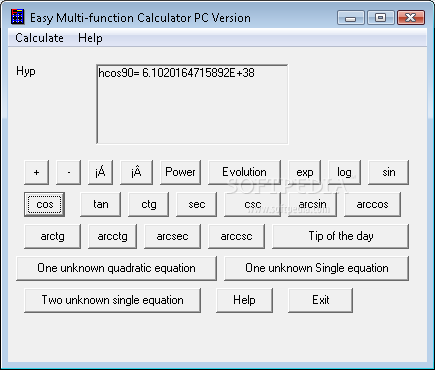Click the Exit button
This screenshot has height=370, width=435.
[x=320, y=300]
